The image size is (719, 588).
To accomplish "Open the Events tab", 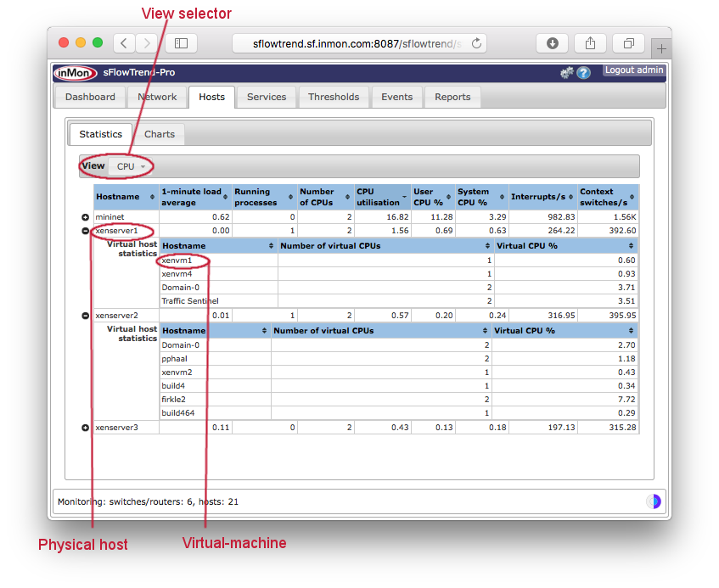I will click(x=396, y=97).
